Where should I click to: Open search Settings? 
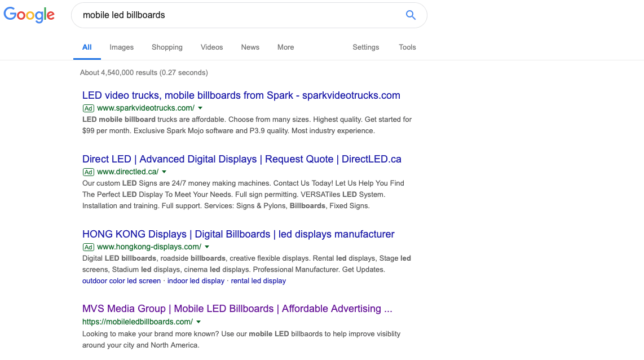coord(365,47)
